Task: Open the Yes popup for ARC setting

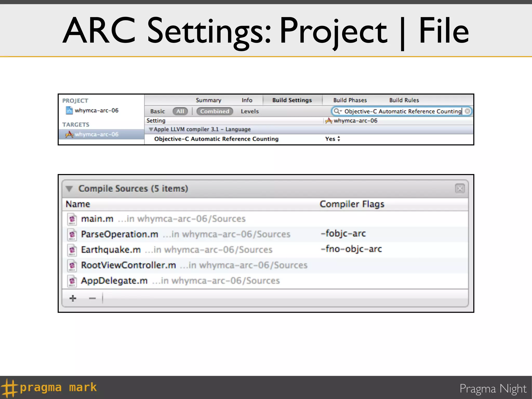Action: (333, 139)
